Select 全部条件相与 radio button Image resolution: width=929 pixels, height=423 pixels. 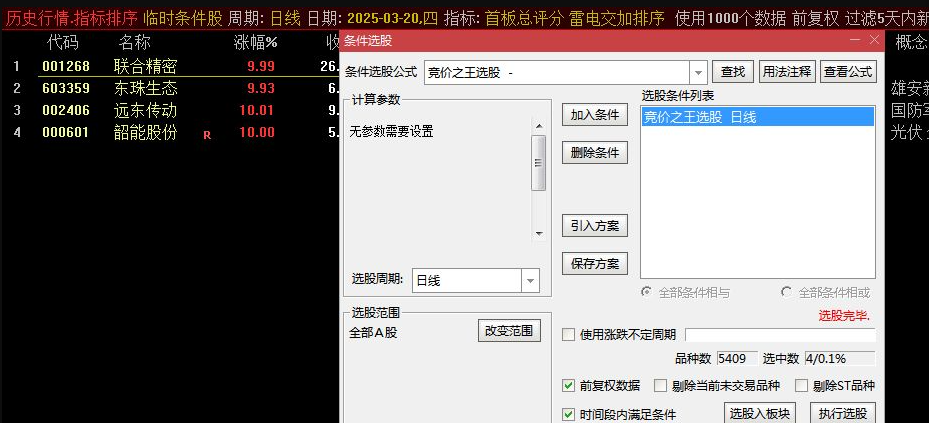click(648, 292)
